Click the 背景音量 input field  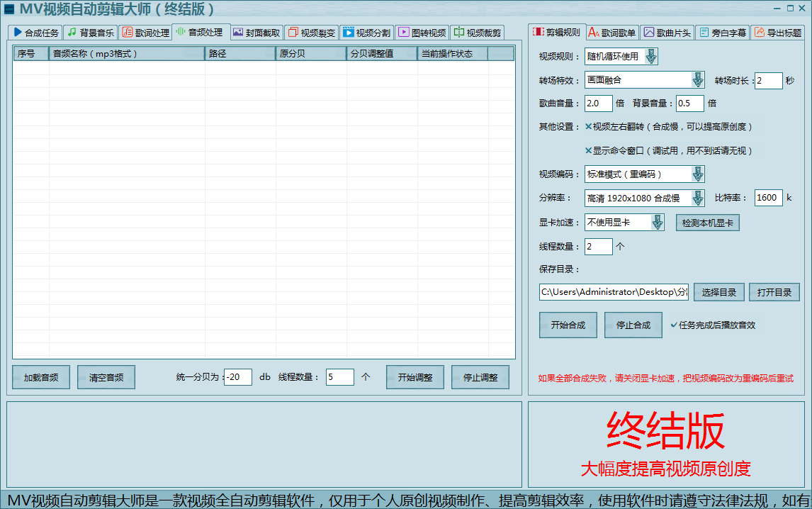click(690, 104)
